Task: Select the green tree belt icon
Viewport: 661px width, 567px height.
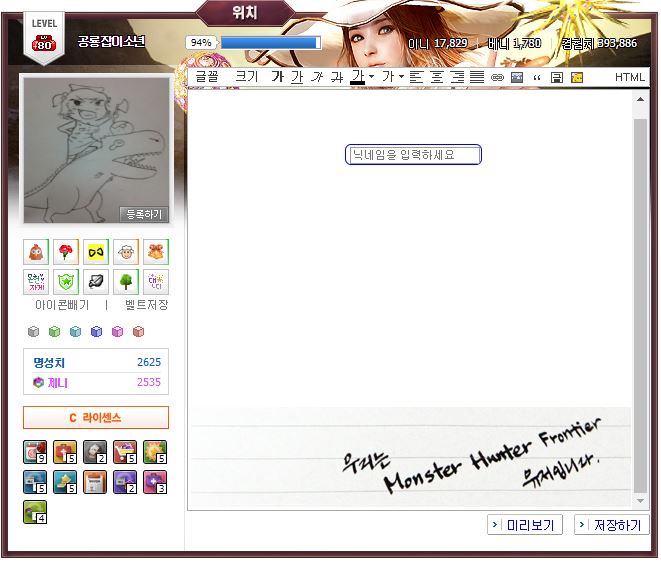Action: [x=126, y=282]
